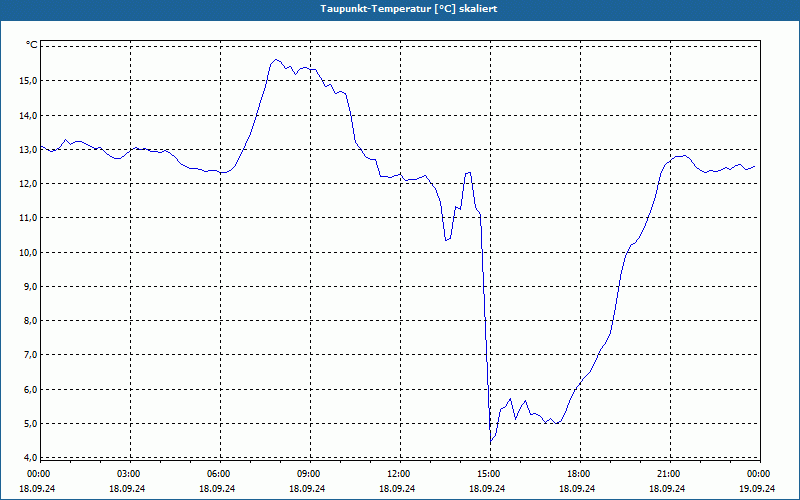Click the 18.09.24 date under 09:00
The height and width of the screenshot is (500, 800).
pyautogui.click(x=307, y=488)
